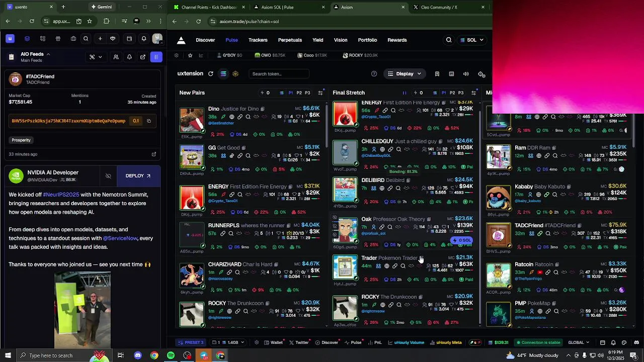The width and height of the screenshot is (644, 362).
Task: Select preset P2 in Final Stretch
Action: tap(452, 93)
